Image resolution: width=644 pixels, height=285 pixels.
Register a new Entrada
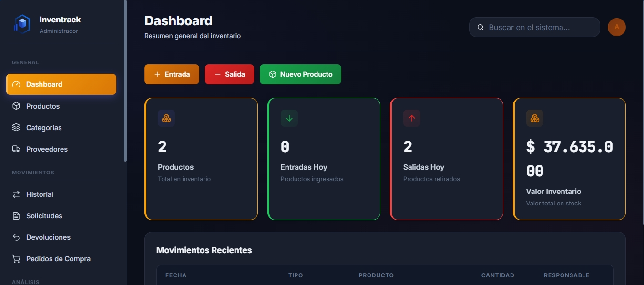tap(172, 74)
